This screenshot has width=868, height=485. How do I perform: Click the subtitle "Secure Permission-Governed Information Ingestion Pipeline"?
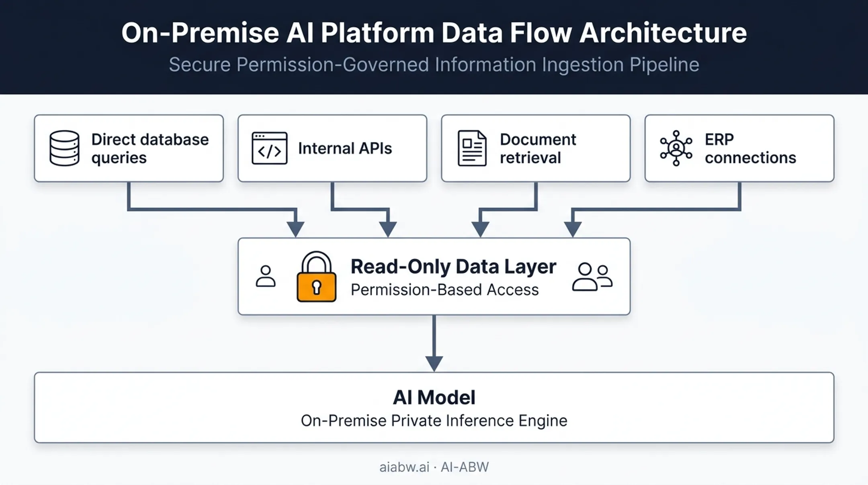pos(434,65)
